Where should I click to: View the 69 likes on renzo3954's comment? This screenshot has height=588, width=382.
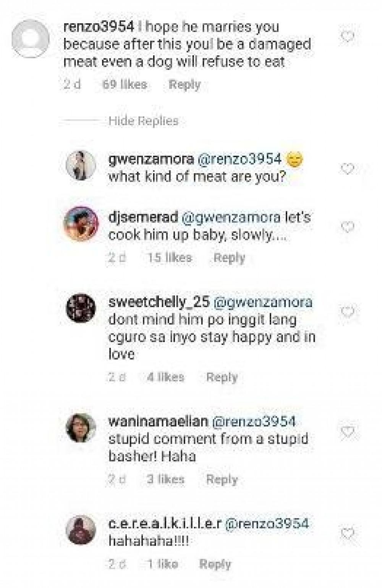[125, 84]
